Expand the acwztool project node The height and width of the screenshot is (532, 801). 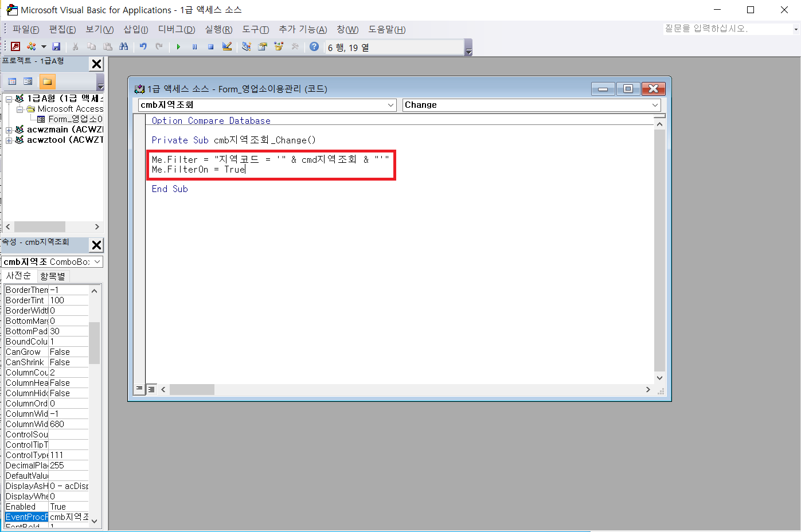(x=9, y=140)
